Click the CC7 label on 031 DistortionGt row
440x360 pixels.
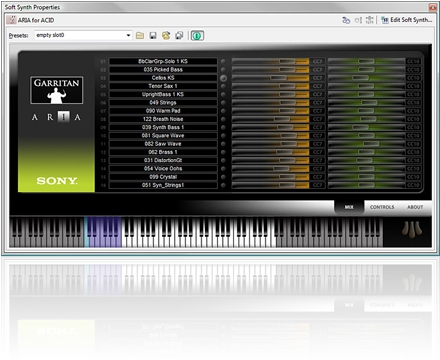(x=317, y=160)
